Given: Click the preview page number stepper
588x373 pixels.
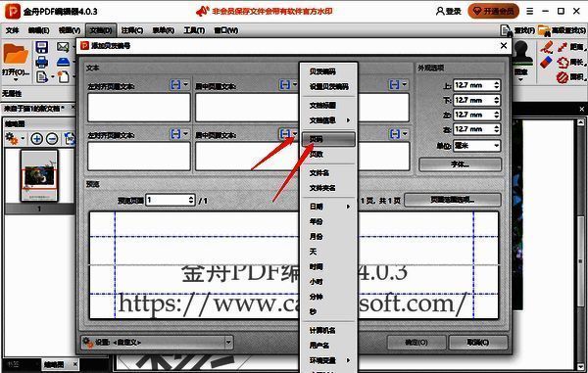Looking at the screenshot, I should point(171,200).
